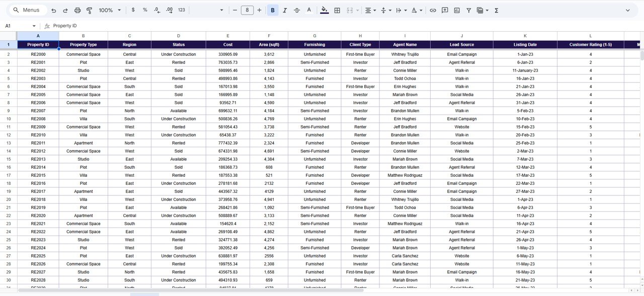644x296 pixels.
Task: Toggle strikethrough formatting
Action: click(x=297, y=10)
